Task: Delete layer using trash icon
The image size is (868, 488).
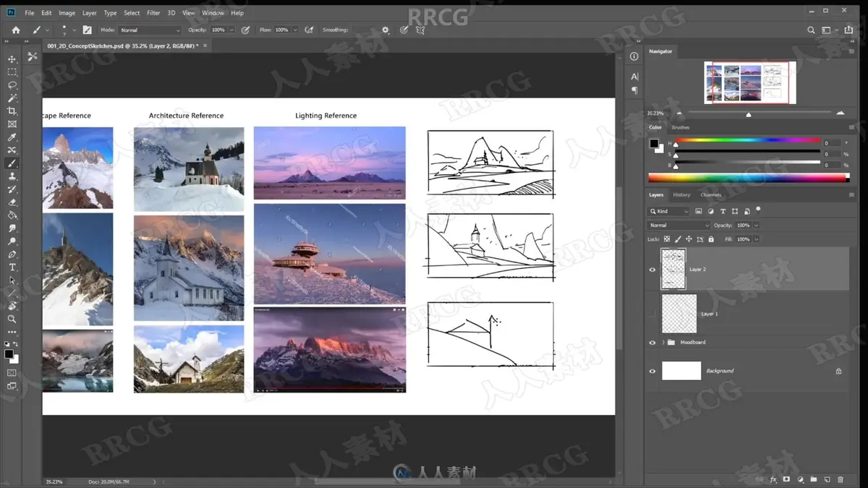Action: pyautogui.click(x=840, y=479)
